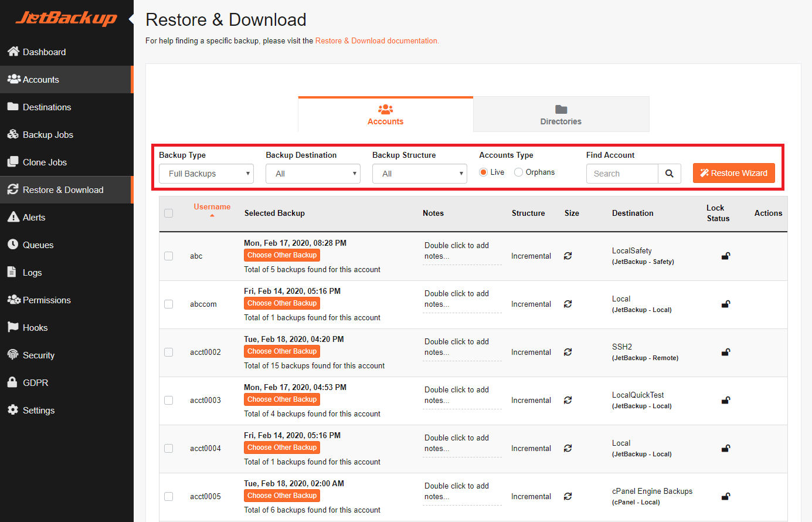Click the notes field for account abc

[x=462, y=251]
